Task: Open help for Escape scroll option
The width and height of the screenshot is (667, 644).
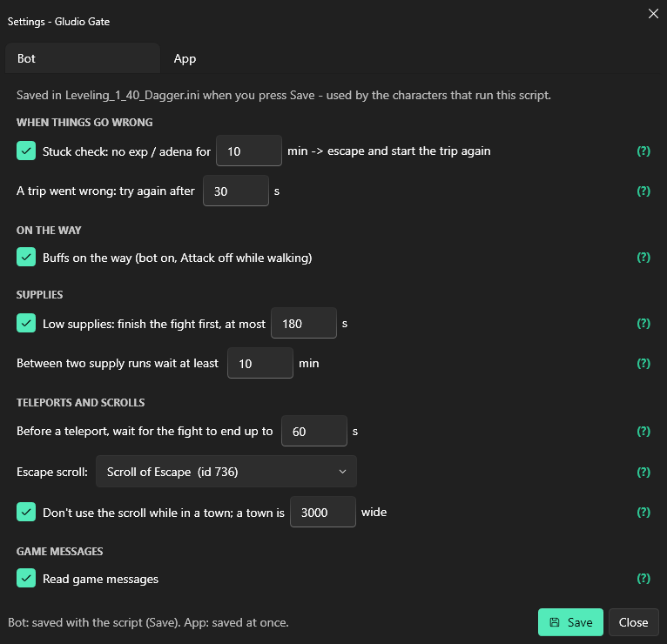Action: pyautogui.click(x=643, y=472)
